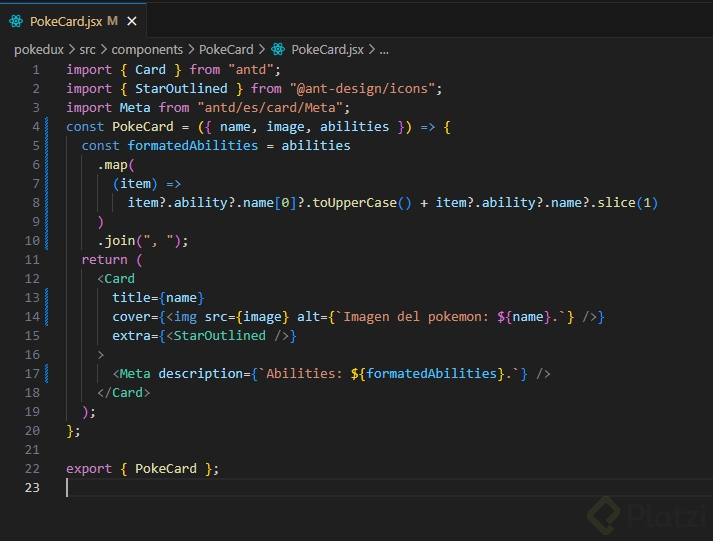
Task: Click the React icon on the PokeCard.jsx tab
Action: [x=16, y=21]
